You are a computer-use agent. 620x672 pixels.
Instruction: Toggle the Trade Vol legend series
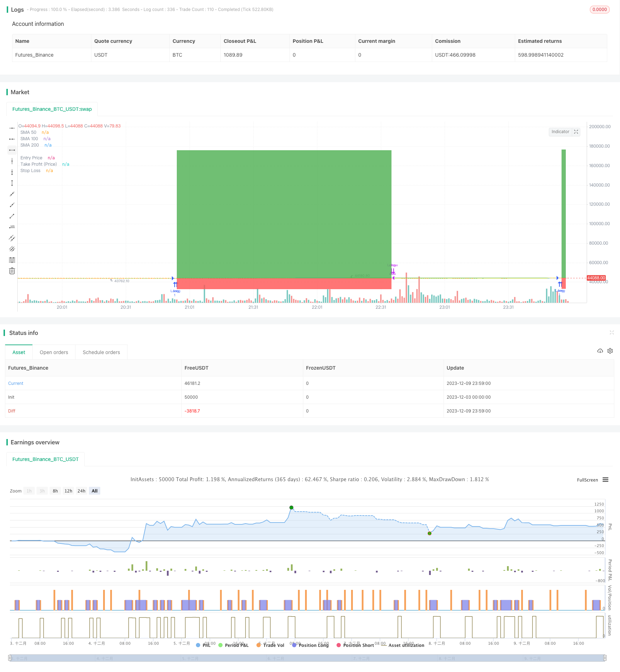click(270, 645)
